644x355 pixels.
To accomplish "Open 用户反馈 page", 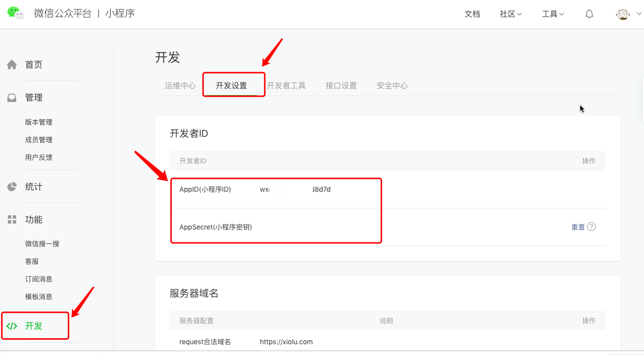I will 39,157.
